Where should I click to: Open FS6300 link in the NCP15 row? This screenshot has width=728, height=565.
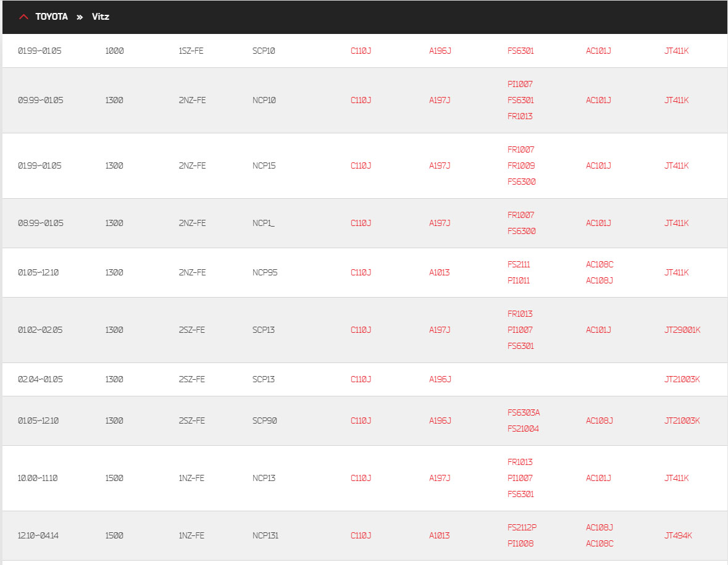point(521,182)
